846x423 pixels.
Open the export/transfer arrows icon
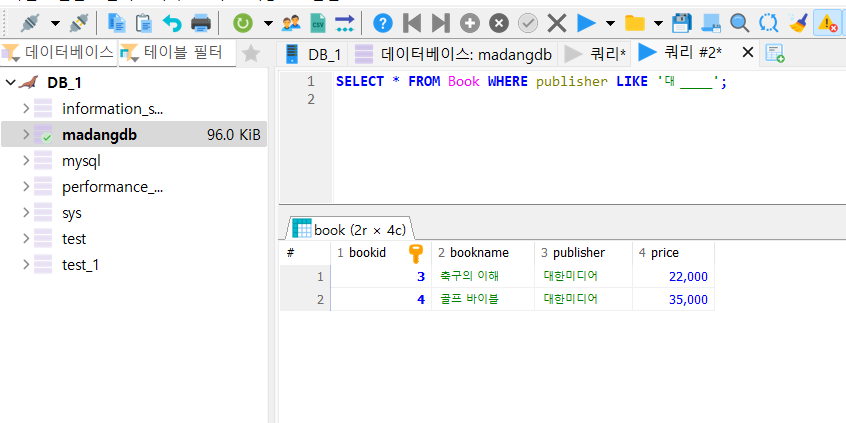tap(344, 23)
